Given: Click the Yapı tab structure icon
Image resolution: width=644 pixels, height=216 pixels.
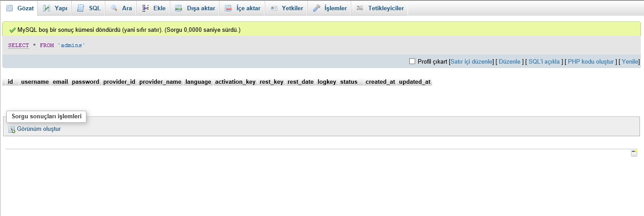Looking at the screenshot, I should point(47,8).
